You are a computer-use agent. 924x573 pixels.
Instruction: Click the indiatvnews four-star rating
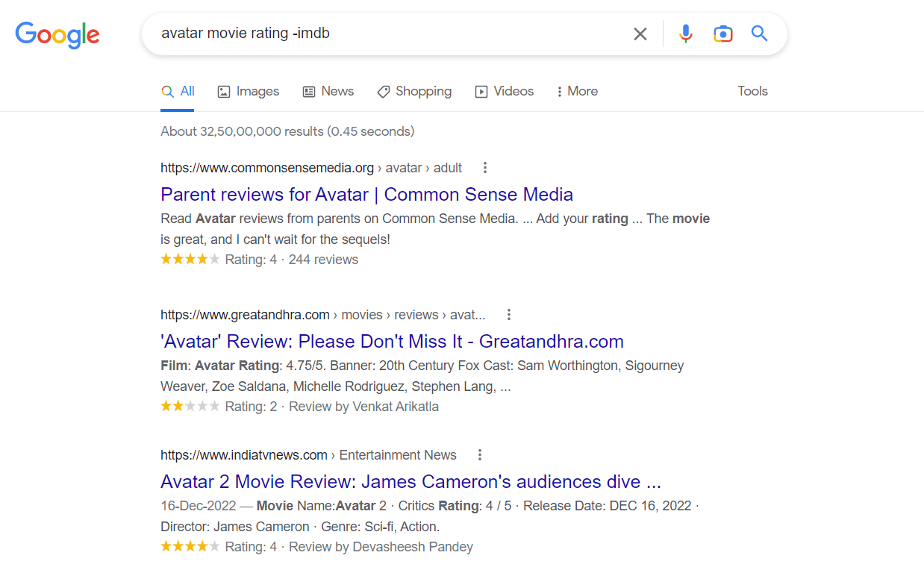coord(190,547)
